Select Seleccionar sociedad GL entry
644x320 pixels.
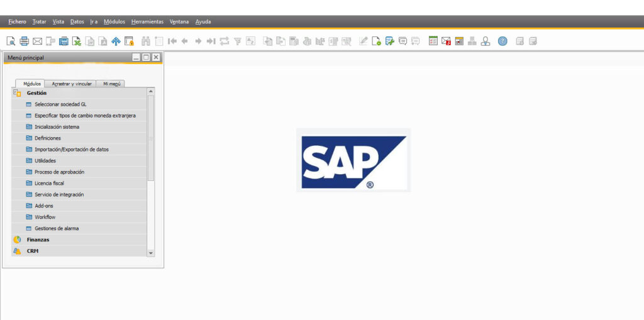(60, 104)
